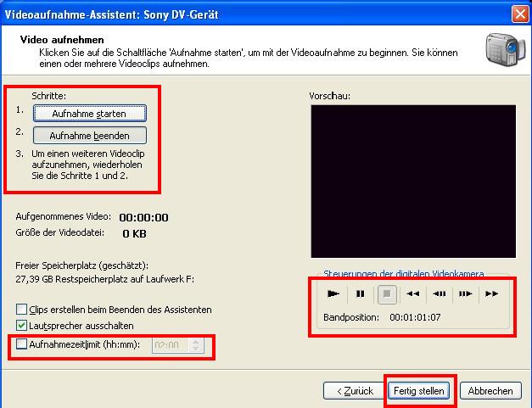Step forward one frame on tape
Image resolution: width=532 pixels, height=408 pixels.
465,294
